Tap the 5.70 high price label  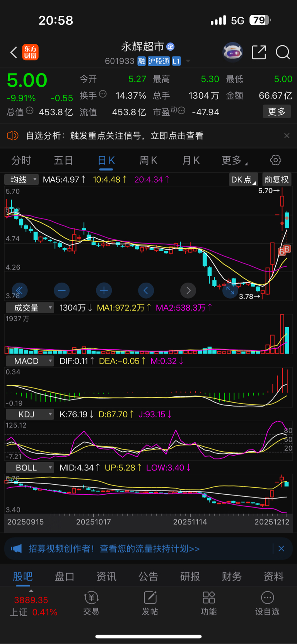(269, 191)
